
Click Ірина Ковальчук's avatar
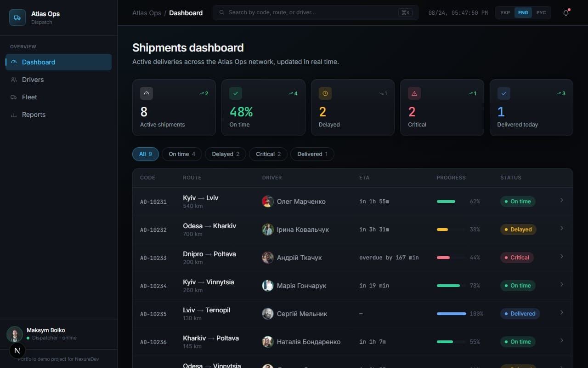tap(268, 230)
